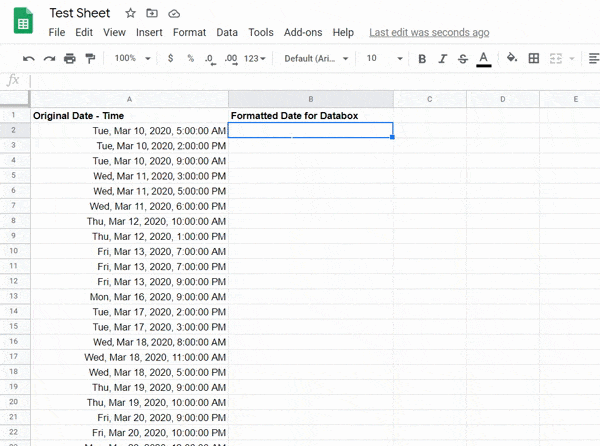Click the Format as currency icon

(x=170, y=59)
